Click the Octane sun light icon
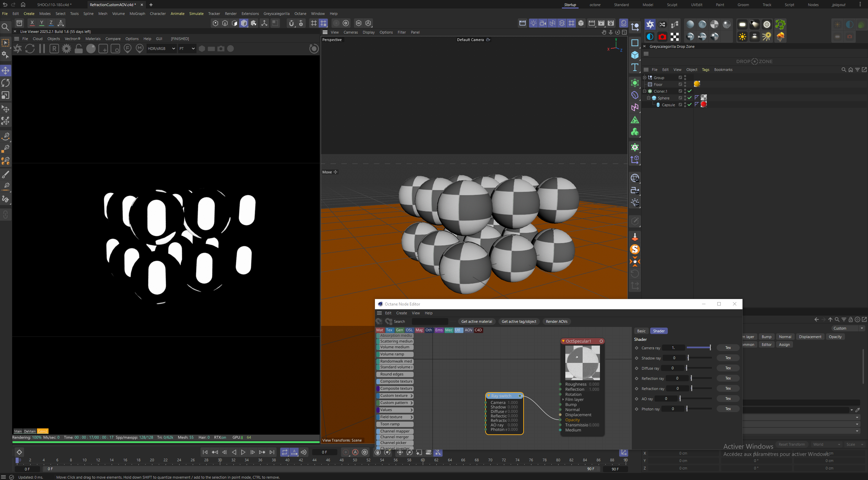The image size is (868, 480). click(x=742, y=37)
